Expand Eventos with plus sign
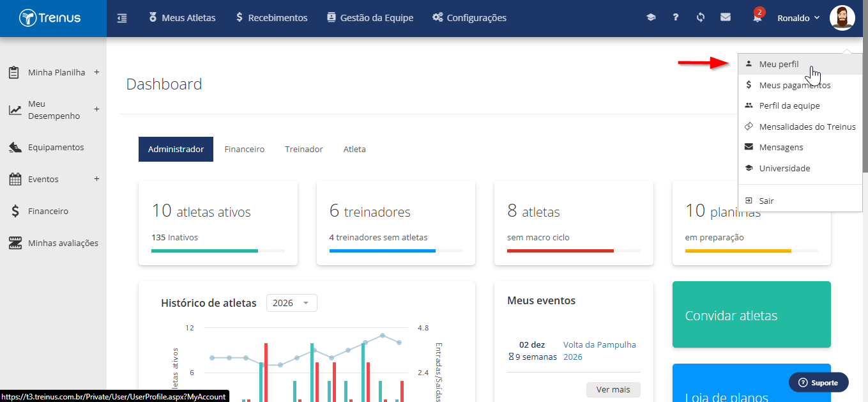This screenshot has height=402, width=868. pyautogui.click(x=96, y=179)
